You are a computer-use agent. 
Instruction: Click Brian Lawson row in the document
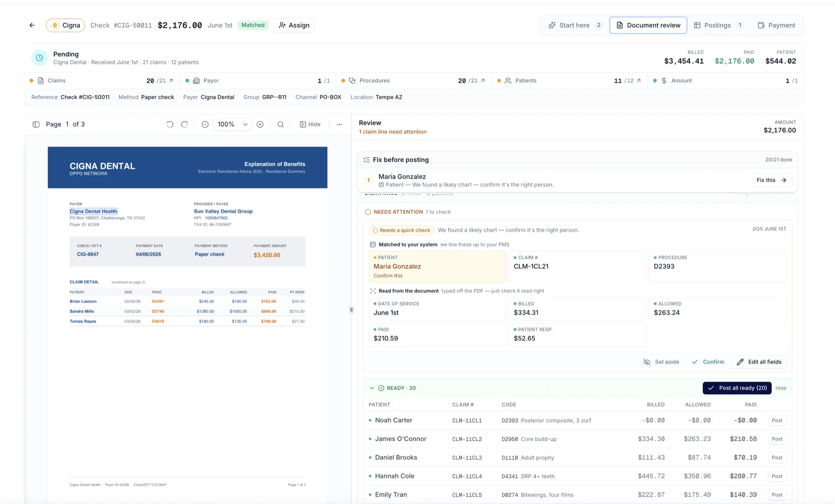(187, 301)
